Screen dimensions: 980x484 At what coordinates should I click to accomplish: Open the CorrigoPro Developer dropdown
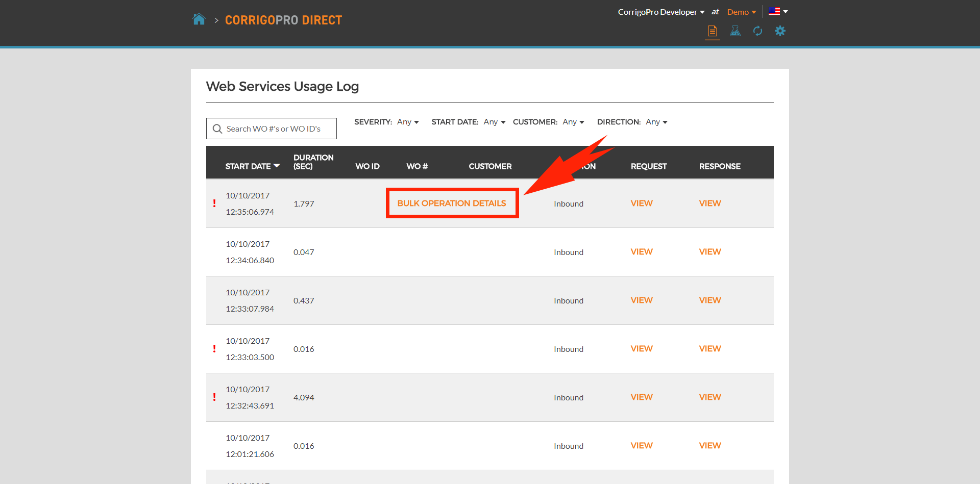[x=661, y=12]
